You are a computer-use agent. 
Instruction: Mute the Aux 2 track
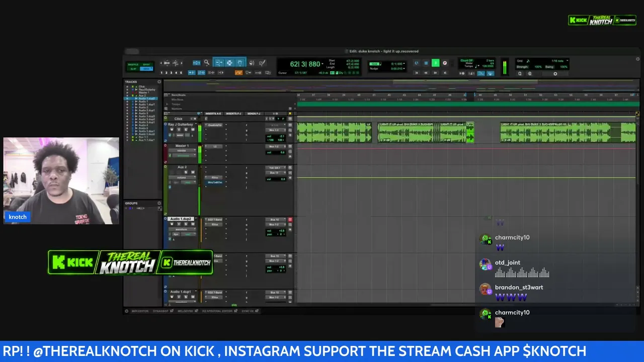click(193, 172)
